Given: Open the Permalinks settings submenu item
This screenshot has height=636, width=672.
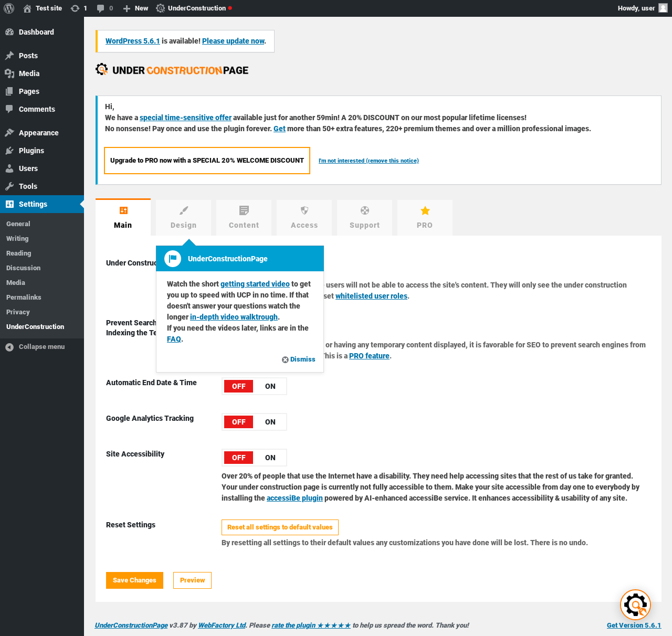Looking at the screenshot, I should coord(24,298).
